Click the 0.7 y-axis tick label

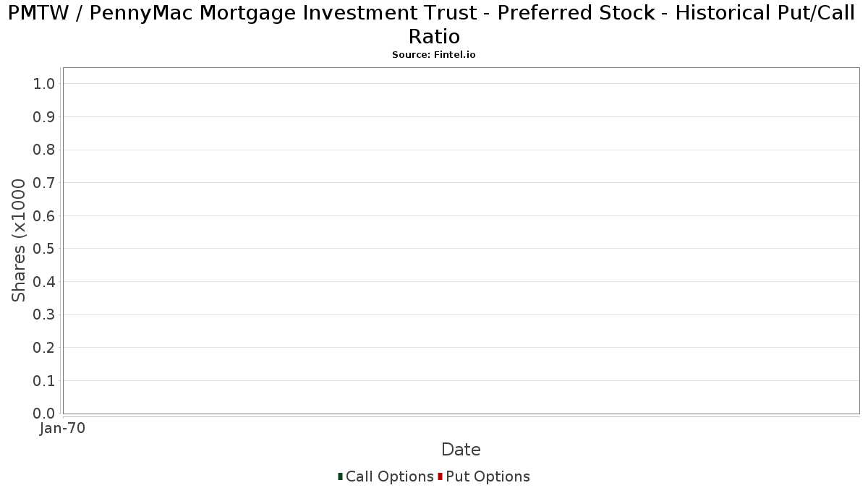[44, 183]
